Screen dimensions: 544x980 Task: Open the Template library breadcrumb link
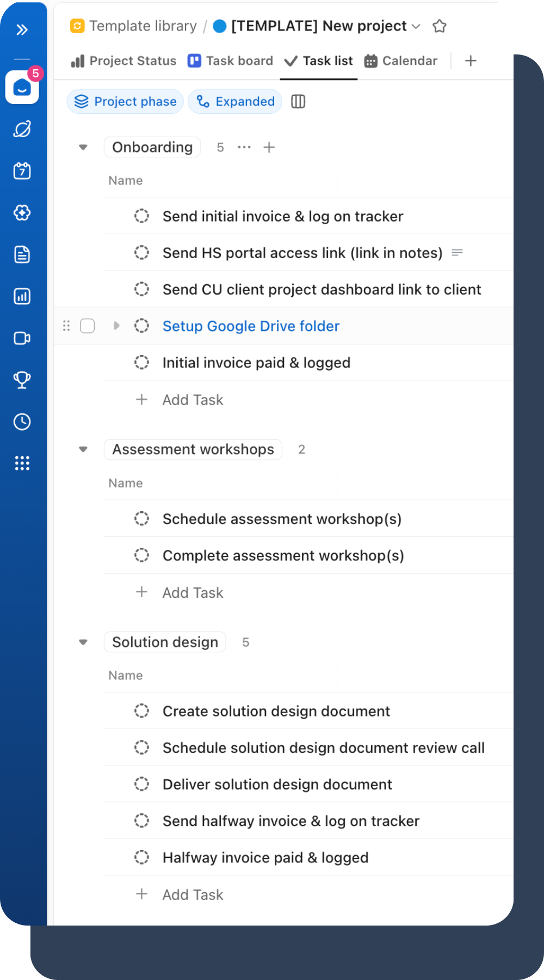click(x=143, y=26)
